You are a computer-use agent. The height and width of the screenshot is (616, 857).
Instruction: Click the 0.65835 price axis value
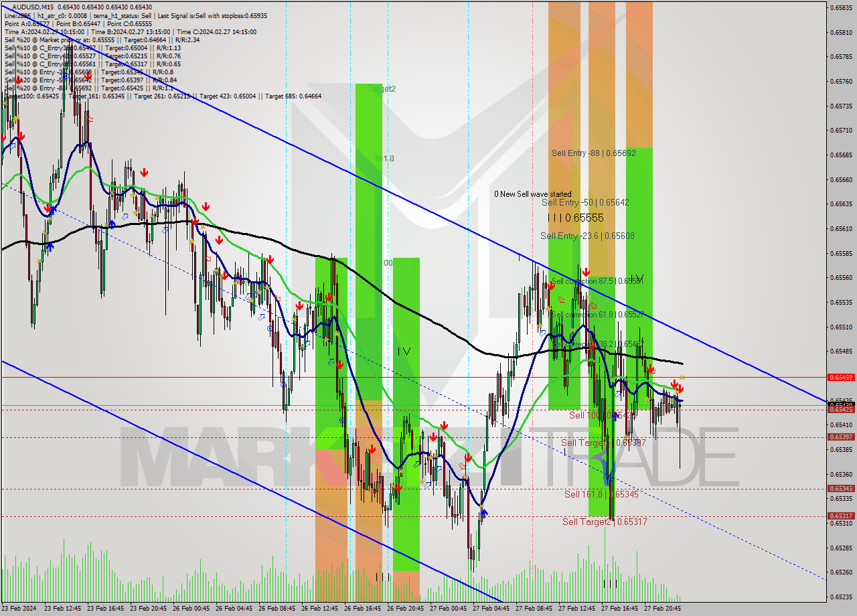[x=842, y=7]
